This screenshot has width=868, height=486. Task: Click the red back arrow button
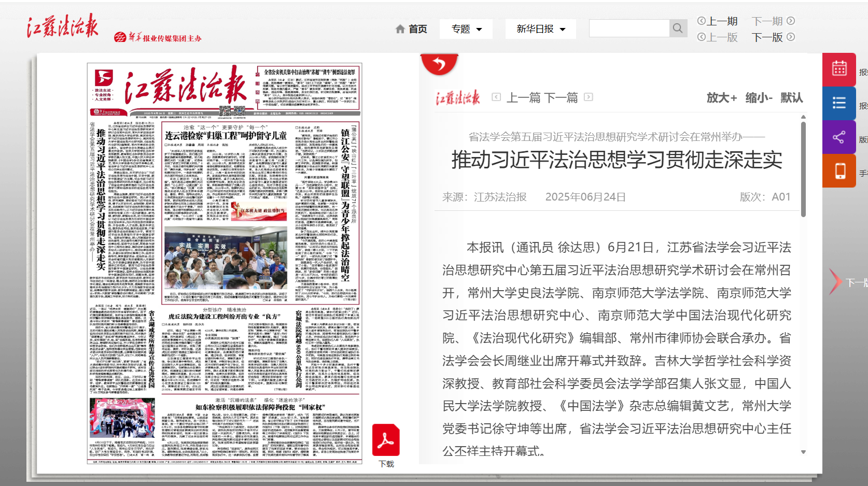(439, 63)
